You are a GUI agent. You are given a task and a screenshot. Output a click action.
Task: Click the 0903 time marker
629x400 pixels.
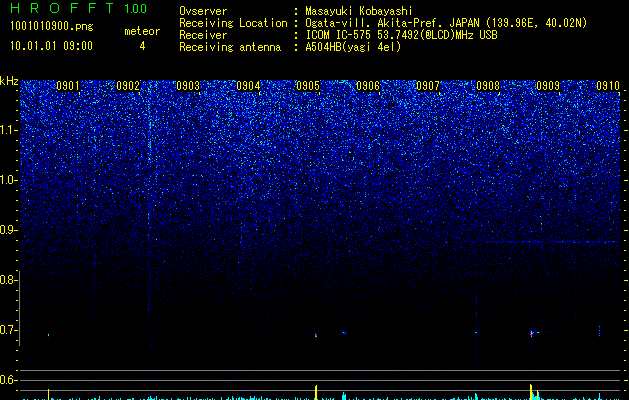coord(188,86)
